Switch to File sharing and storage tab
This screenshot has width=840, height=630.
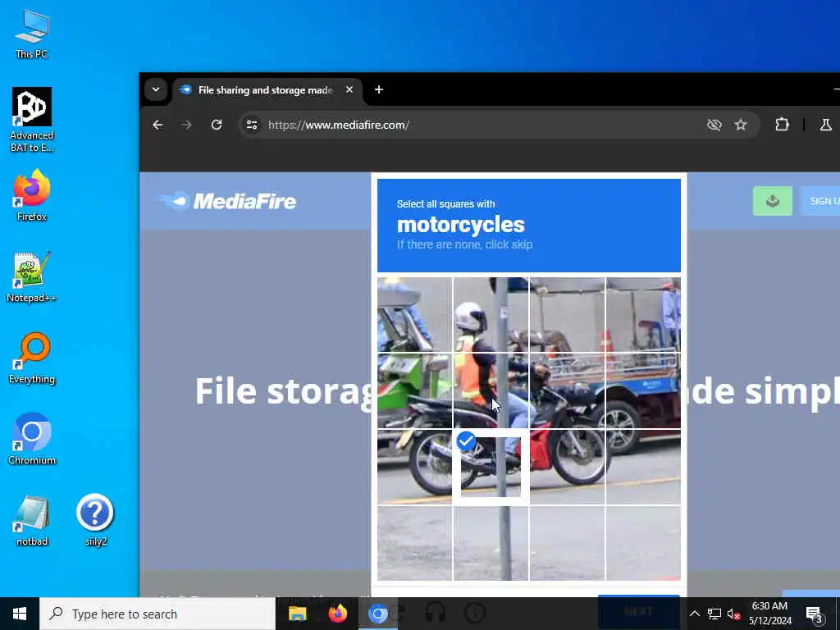click(266, 90)
